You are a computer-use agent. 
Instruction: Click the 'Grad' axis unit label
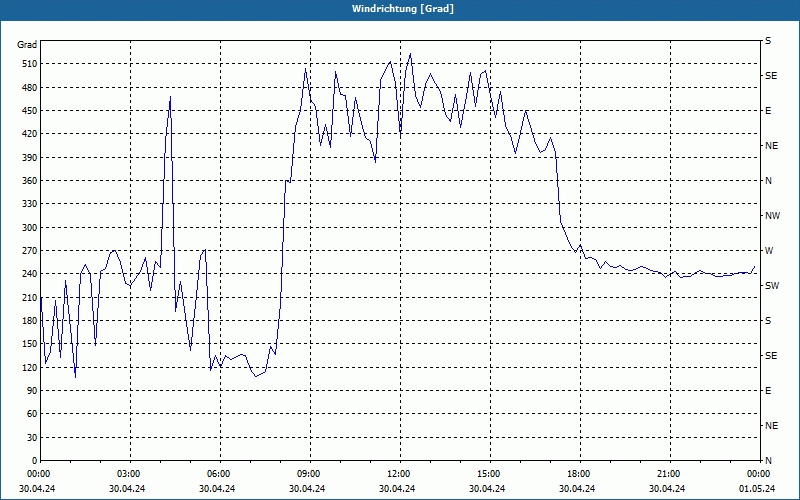(x=27, y=45)
